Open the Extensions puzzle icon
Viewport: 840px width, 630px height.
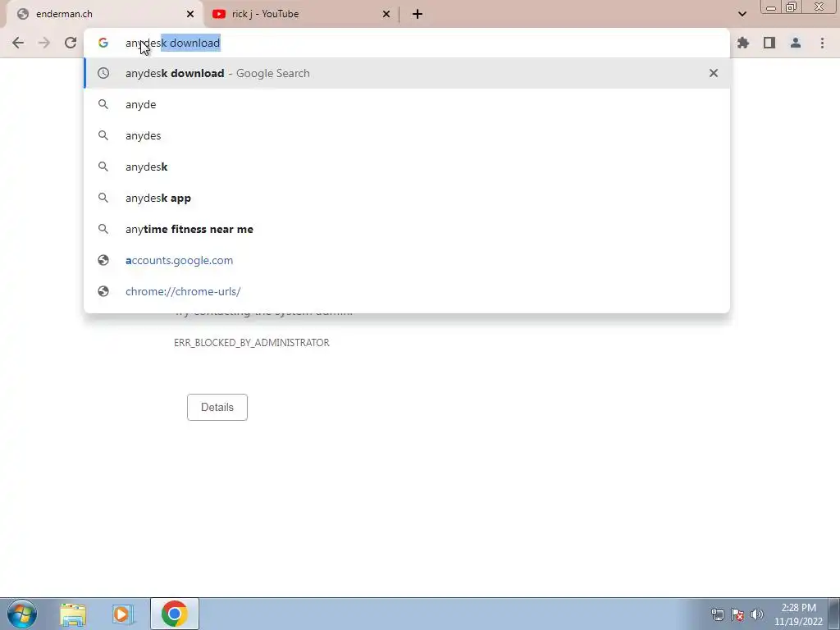point(743,43)
